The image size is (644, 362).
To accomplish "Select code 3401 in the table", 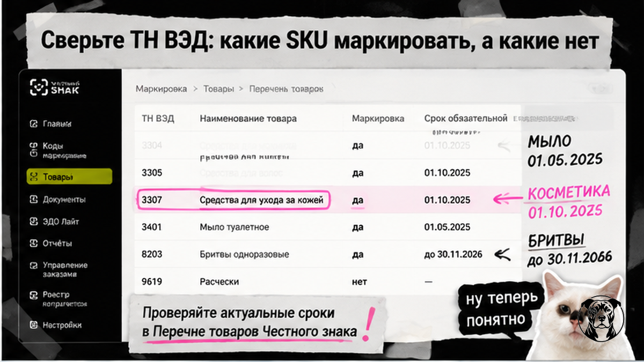I will point(152,227).
